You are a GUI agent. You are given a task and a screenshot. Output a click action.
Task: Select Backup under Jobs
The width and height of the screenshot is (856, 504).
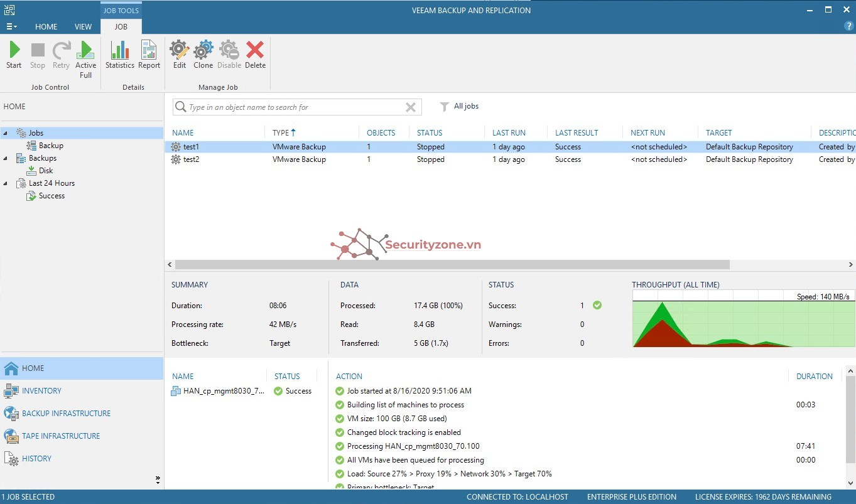(x=51, y=146)
